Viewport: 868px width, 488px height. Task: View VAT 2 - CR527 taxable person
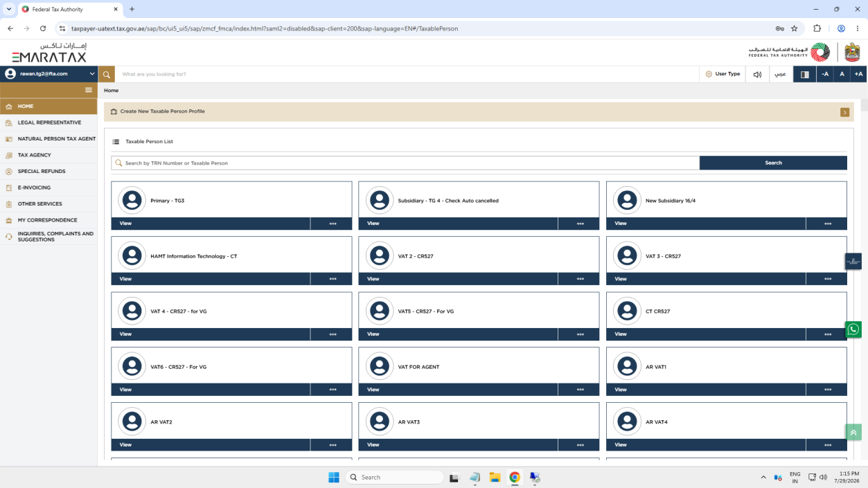[458, 279]
